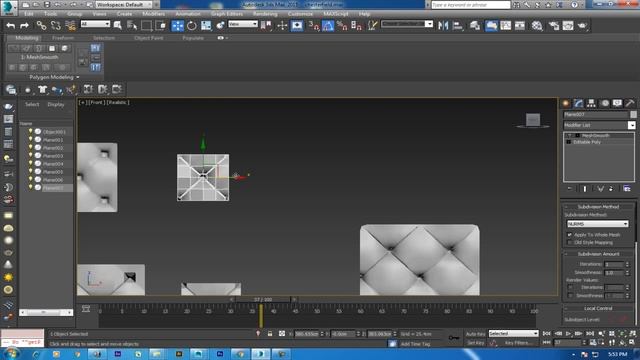
Task: Click the time slider frame handle
Action: tap(263, 299)
